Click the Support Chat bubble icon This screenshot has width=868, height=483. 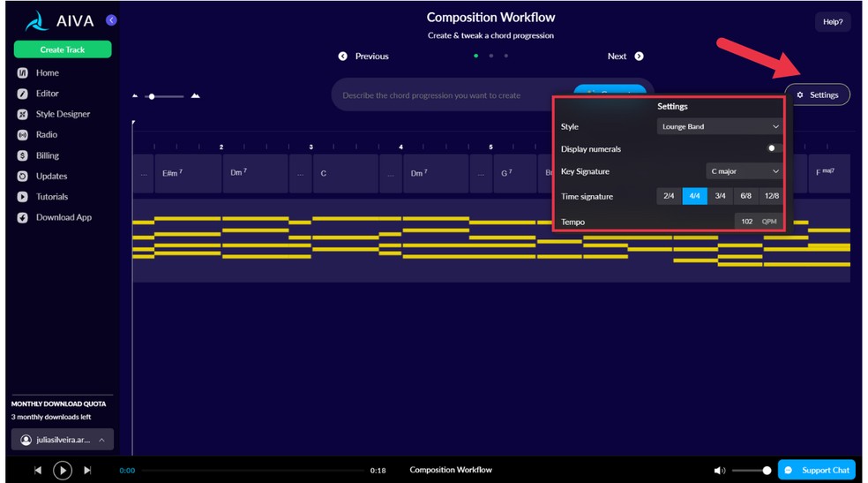789,471
